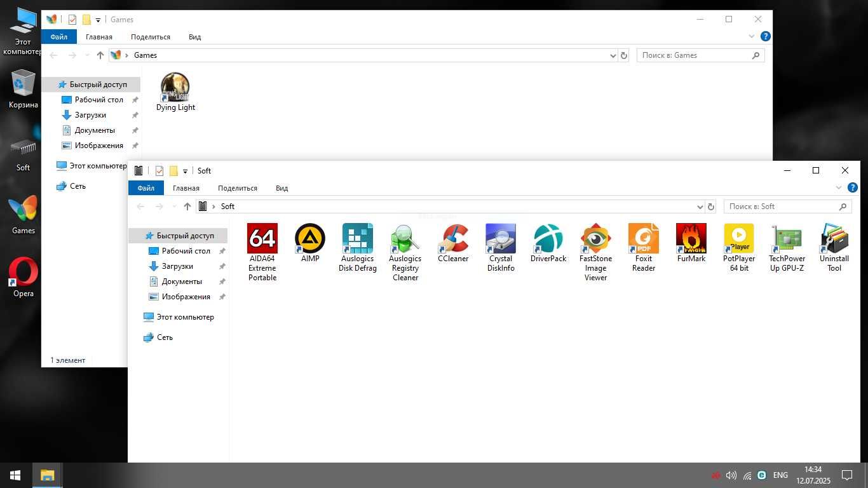868x488 pixels.
Task: Click the File Explorer taskbar icon
Action: pyautogui.click(x=47, y=475)
